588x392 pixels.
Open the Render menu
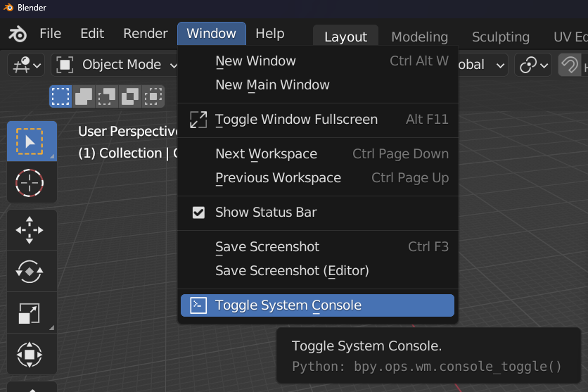[x=146, y=34]
